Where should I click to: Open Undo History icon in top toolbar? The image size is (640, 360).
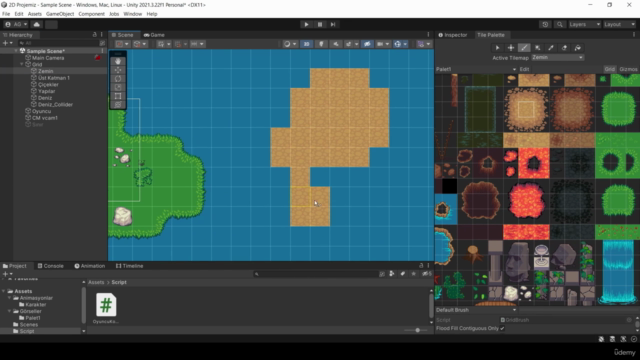tap(545, 24)
